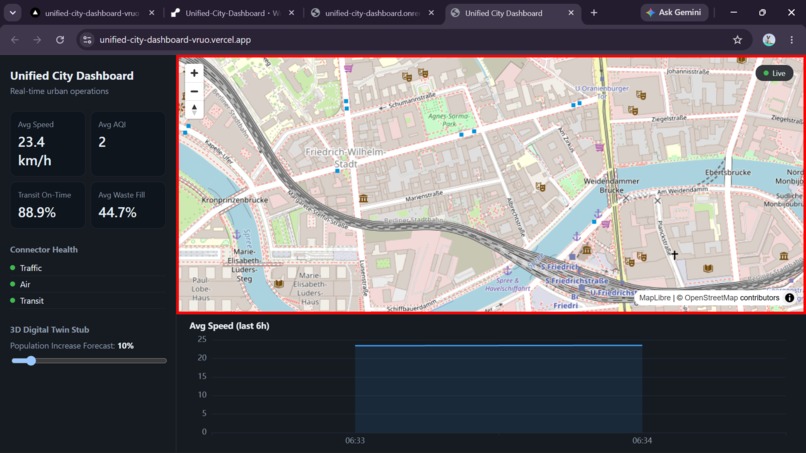Screen dimensions: 806x453
Task: Click the Marie-Elisabeth-Lüders-Steg map label
Action: click(x=244, y=265)
